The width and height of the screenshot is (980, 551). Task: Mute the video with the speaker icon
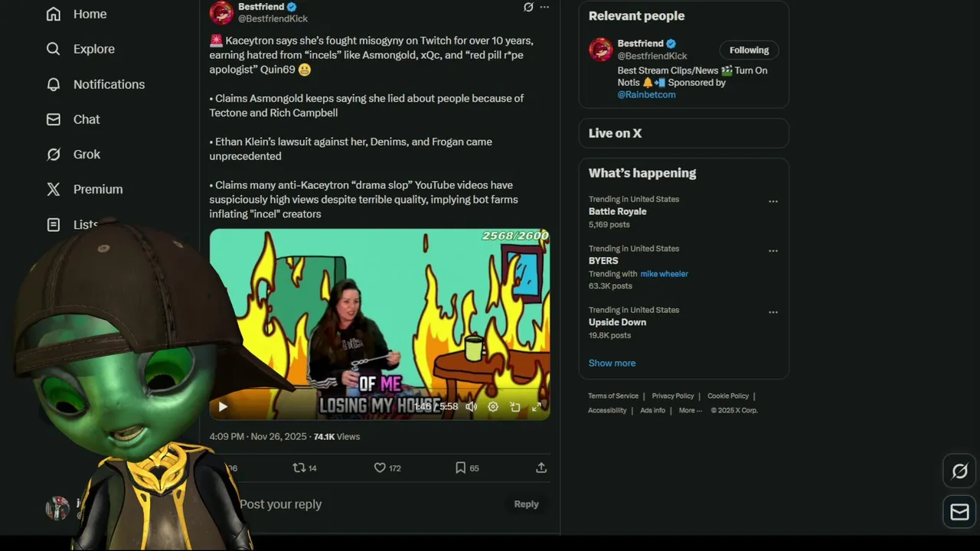click(x=471, y=407)
